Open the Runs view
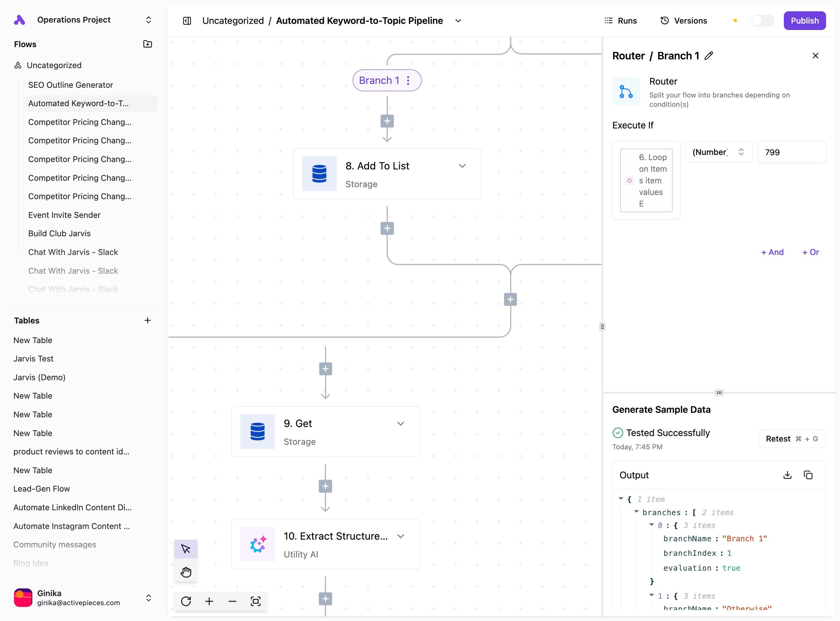The image size is (840, 621). pos(620,21)
